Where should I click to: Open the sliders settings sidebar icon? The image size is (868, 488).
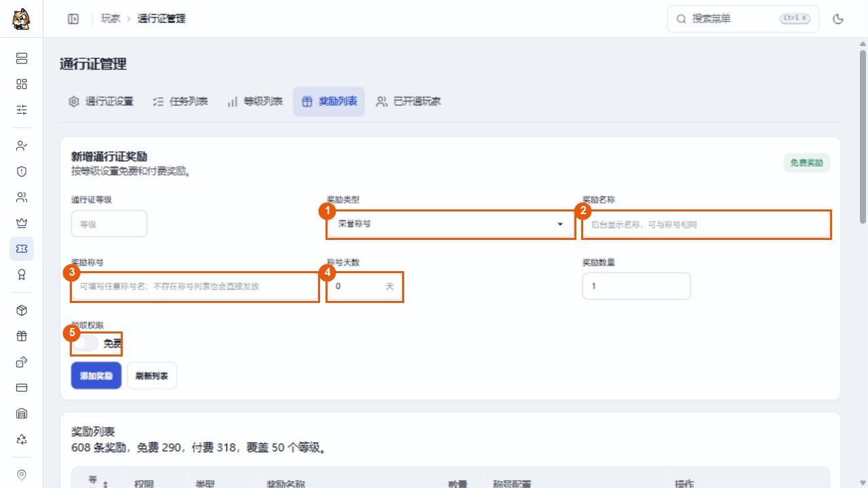[x=22, y=110]
